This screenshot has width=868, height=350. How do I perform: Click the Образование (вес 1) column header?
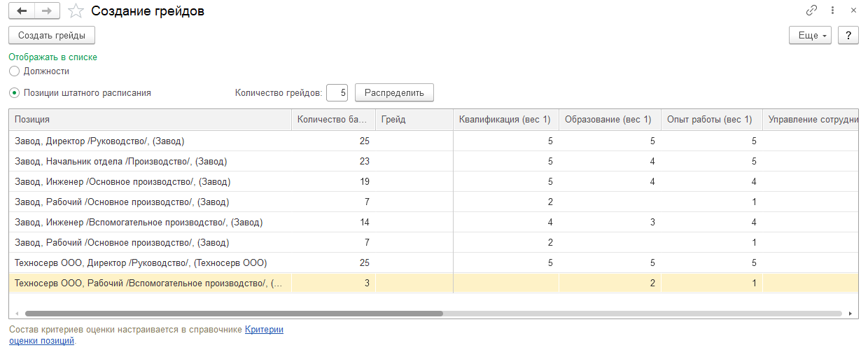click(610, 120)
